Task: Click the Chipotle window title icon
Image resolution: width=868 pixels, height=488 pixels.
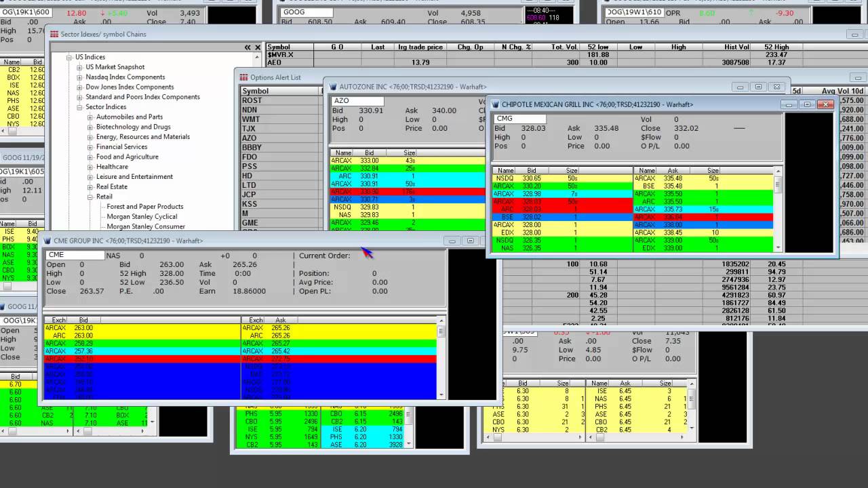Action: (495, 104)
